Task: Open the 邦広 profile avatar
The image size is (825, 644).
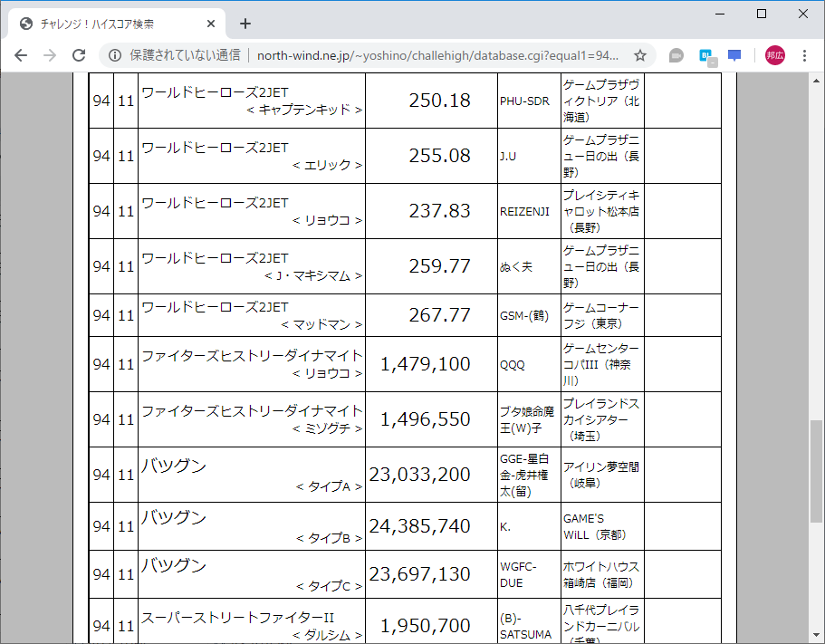Action: pyautogui.click(x=774, y=54)
